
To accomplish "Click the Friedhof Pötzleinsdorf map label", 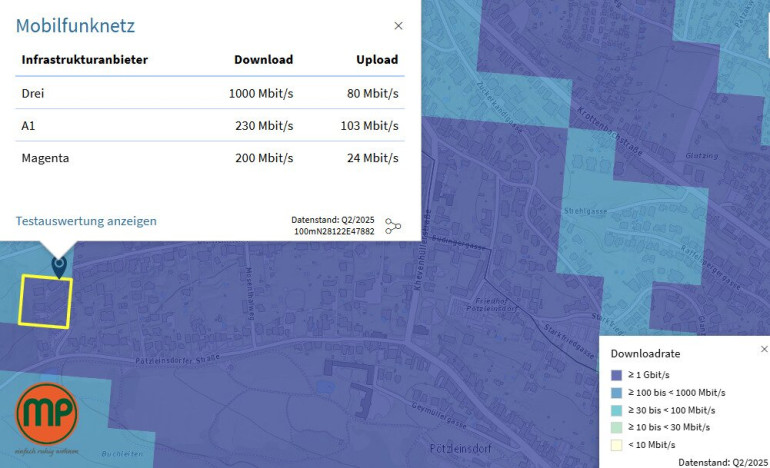I will tap(491, 305).
